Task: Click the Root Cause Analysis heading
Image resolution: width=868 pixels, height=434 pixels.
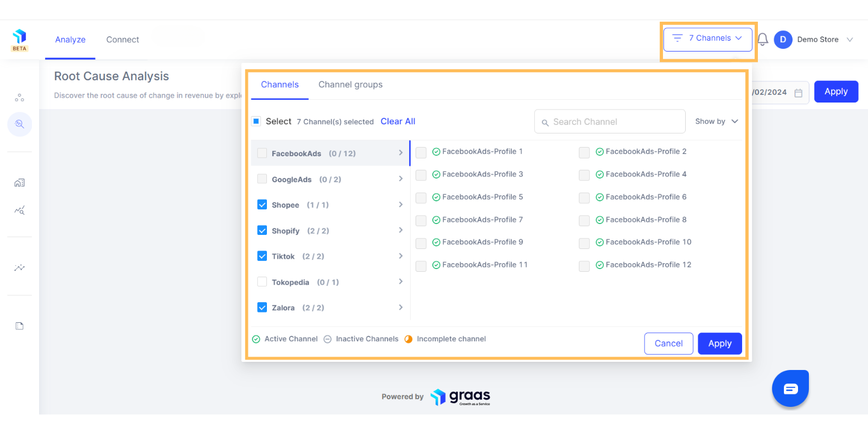Action: pyautogui.click(x=111, y=76)
